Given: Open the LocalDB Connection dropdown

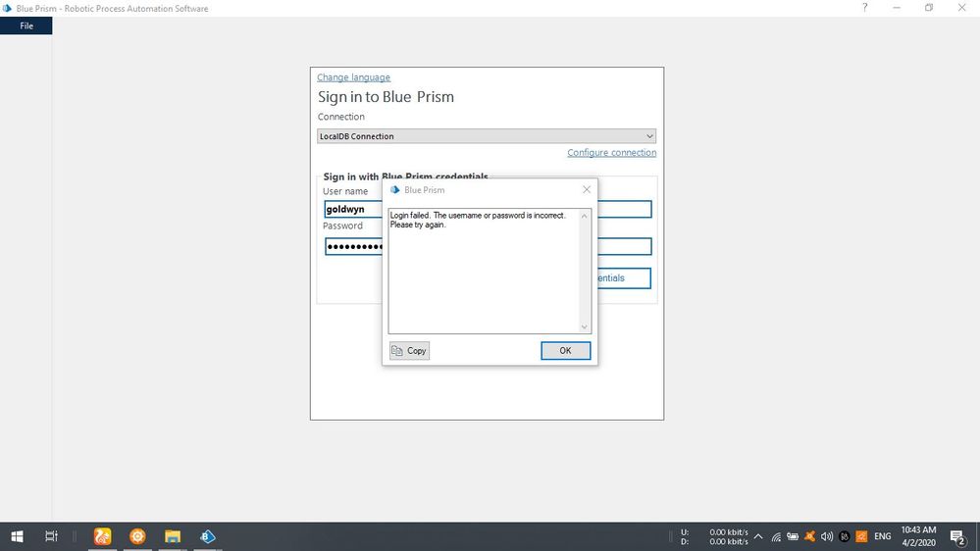Looking at the screenshot, I should (x=487, y=136).
